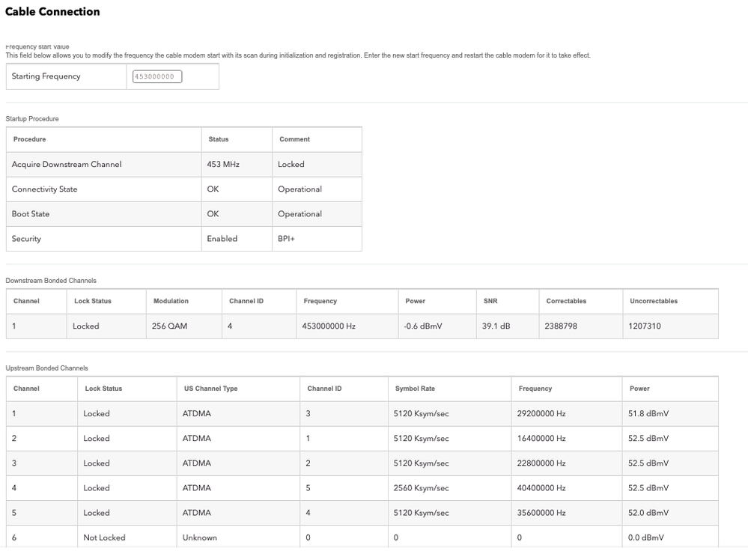The width and height of the screenshot is (748, 560).
Task: Click the 39.1 dB SNR value
Action: [x=496, y=326]
